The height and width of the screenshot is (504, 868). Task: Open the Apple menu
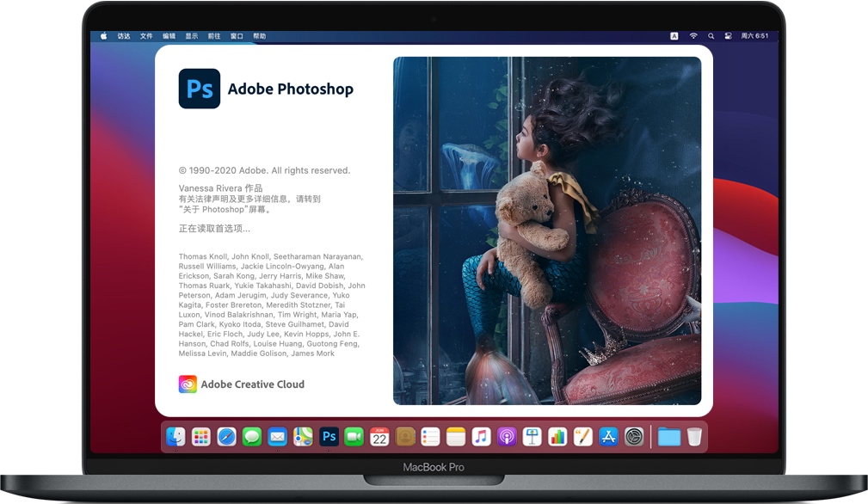coord(102,36)
